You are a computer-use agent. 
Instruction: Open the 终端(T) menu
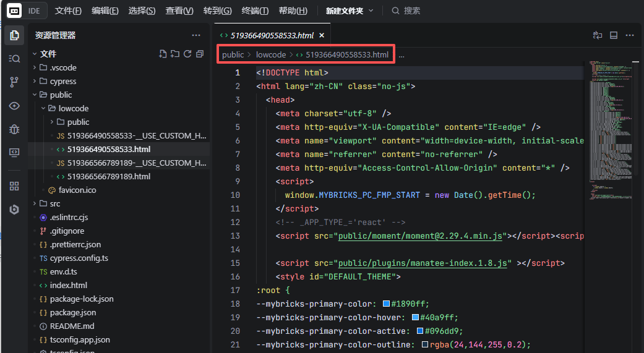(x=255, y=11)
